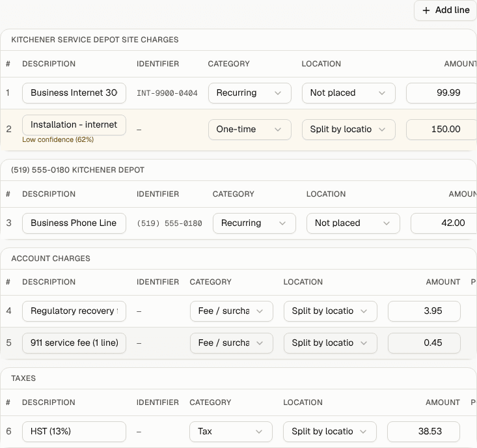
Task: Click Description column header in Taxes table
Action: coord(49,402)
